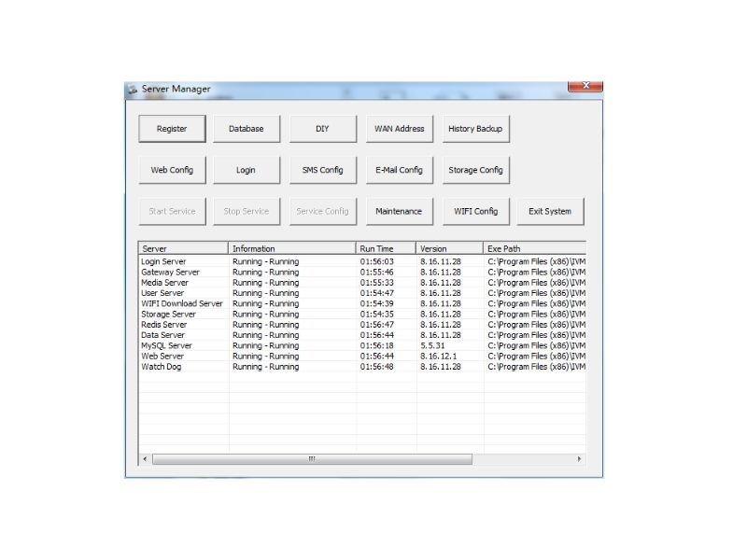This screenshot has width=747, height=560.
Task: Configure the WAN Address
Action: (x=400, y=129)
